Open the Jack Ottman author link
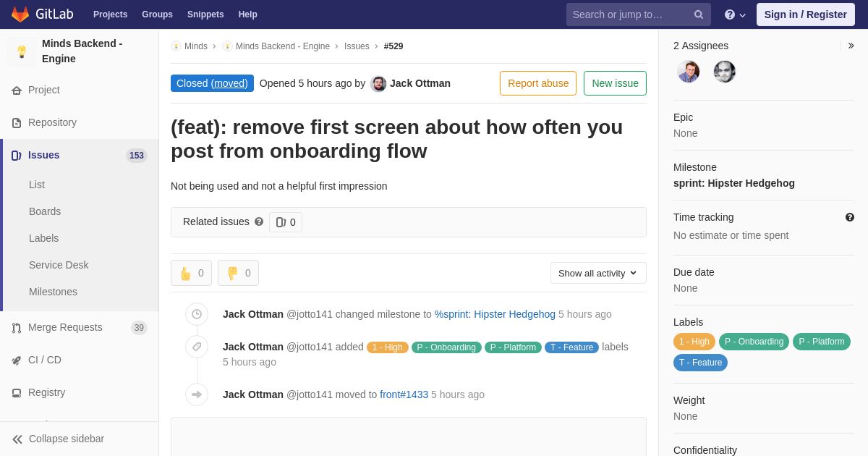 [x=420, y=83]
